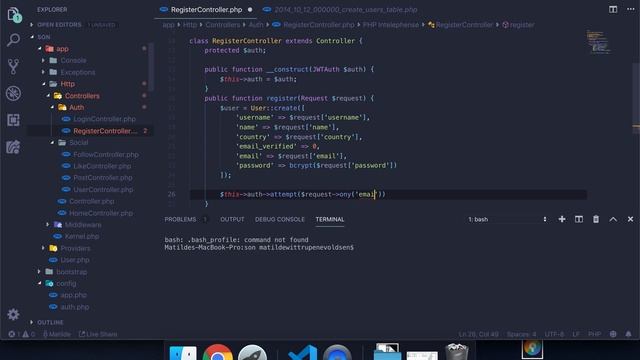Switch to the OUTPUT panel tab
The image size is (640, 360).
tap(232, 219)
